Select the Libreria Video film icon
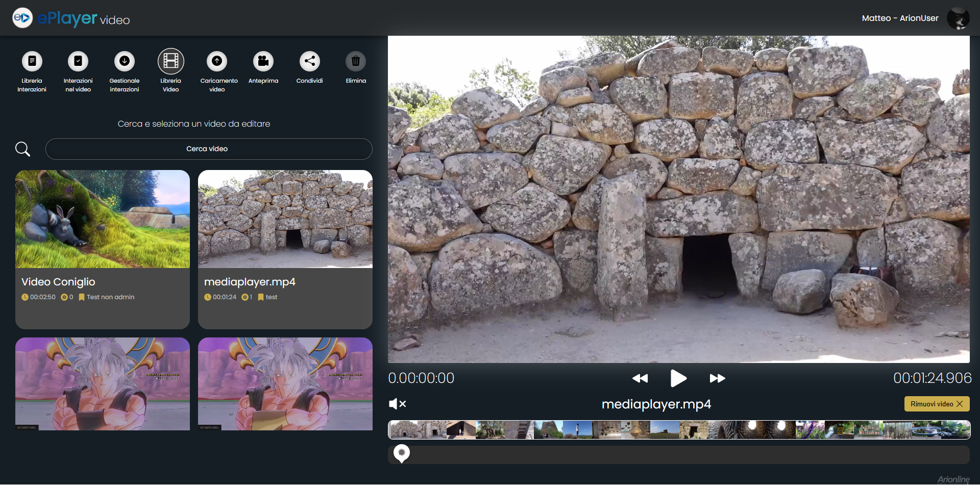Screen dimensions: 980x485 click(171, 61)
